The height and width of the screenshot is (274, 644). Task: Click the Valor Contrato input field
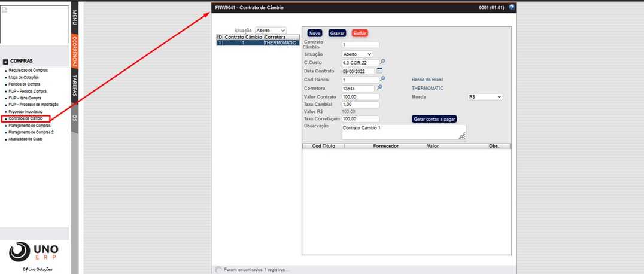[x=360, y=96]
